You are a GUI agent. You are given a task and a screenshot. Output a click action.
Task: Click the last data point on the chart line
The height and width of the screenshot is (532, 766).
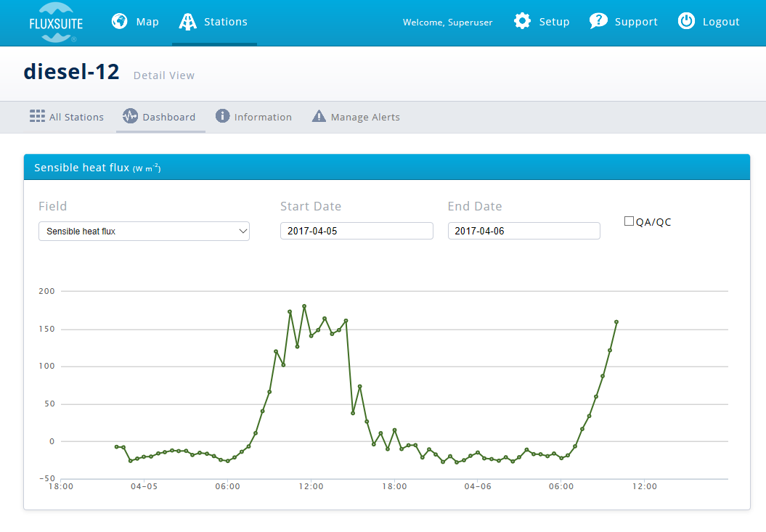pos(616,322)
